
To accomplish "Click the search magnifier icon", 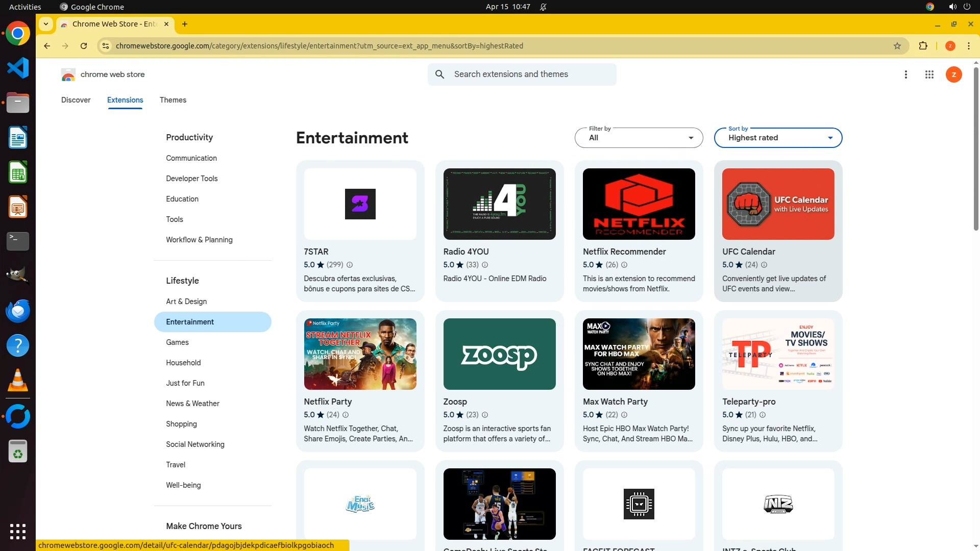I will pyautogui.click(x=439, y=74).
